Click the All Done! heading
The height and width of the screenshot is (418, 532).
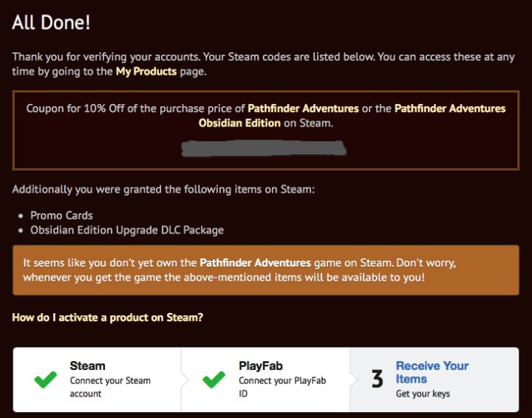pos(51,23)
